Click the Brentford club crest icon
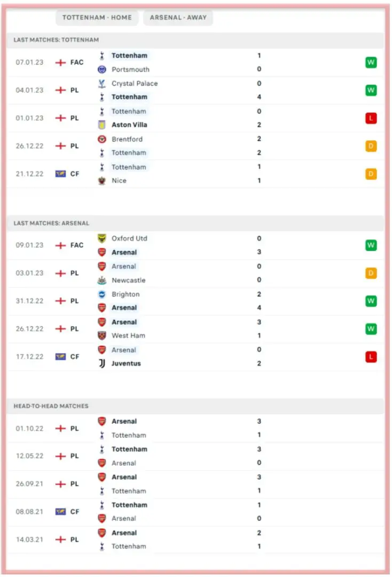 (102, 139)
